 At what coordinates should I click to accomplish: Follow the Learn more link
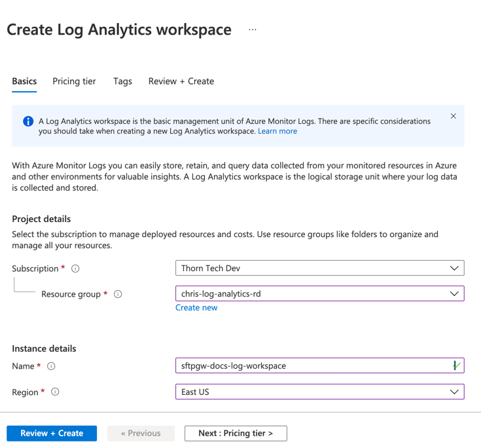[x=277, y=131]
